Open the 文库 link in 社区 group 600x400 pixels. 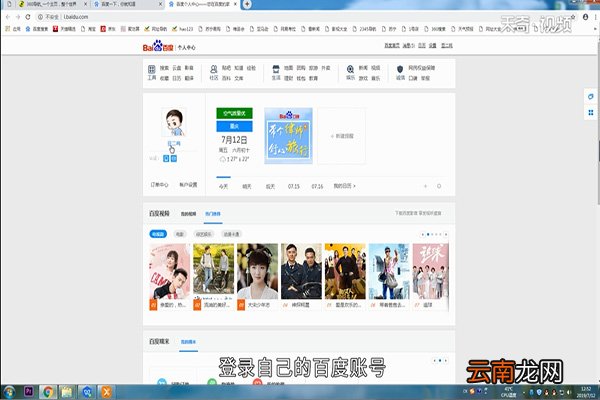239,78
